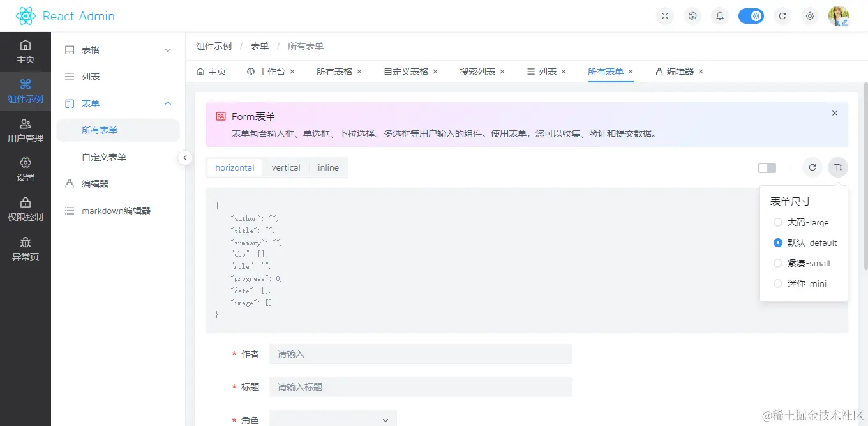Toggle the small switch left of the refresh icon
This screenshot has height=426, width=868.
(x=767, y=167)
